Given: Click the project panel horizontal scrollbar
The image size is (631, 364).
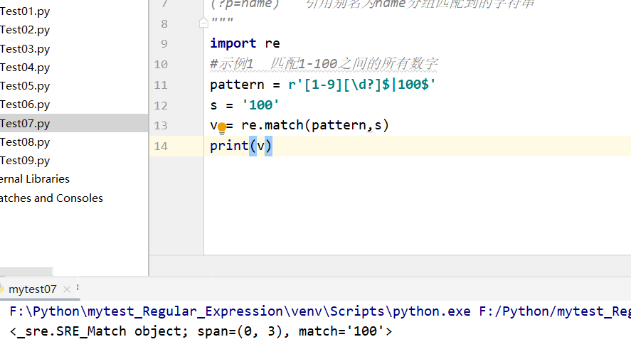Looking at the screenshot, I should pyautogui.click(x=26, y=272).
